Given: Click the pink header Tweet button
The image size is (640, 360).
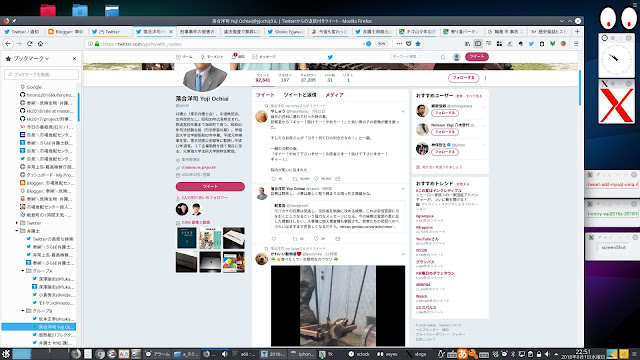Looking at the screenshot, I should point(477,57).
